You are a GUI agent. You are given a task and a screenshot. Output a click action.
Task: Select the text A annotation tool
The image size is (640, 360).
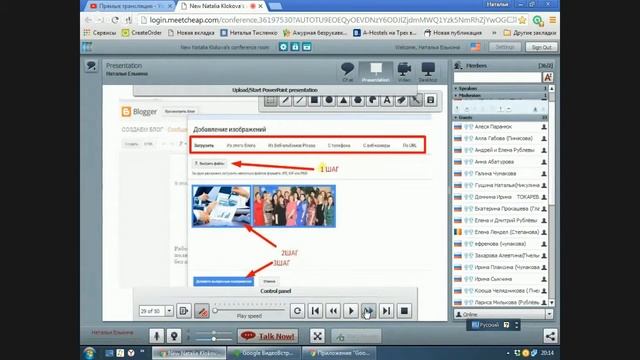pos(387,100)
